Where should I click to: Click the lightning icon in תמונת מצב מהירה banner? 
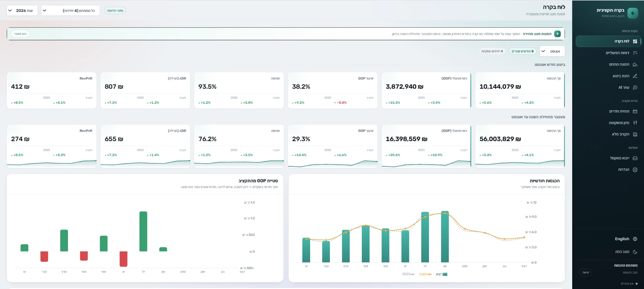coord(557,34)
